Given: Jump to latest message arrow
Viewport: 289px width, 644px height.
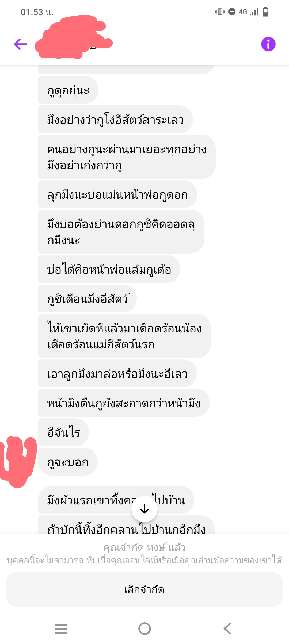Looking at the screenshot, I should coord(144,509).
